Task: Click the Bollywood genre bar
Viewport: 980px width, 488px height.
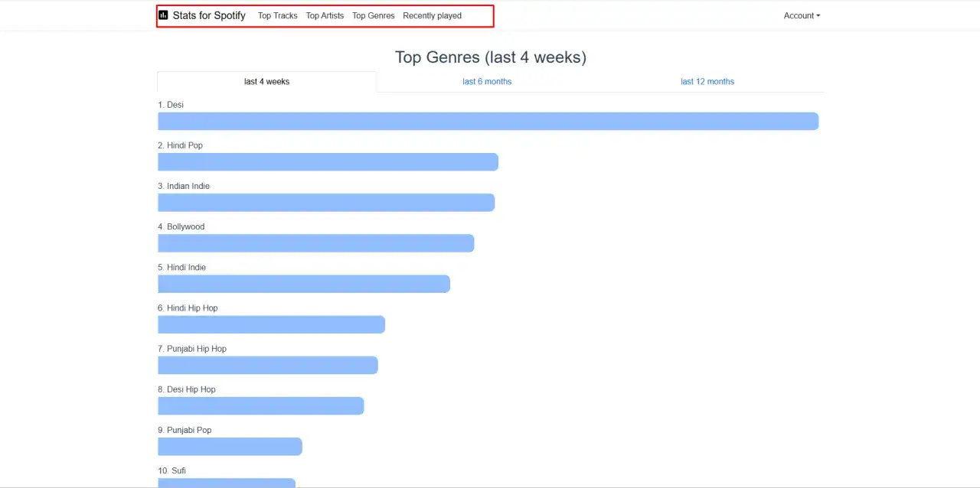Action: click(x=316, y=243)
